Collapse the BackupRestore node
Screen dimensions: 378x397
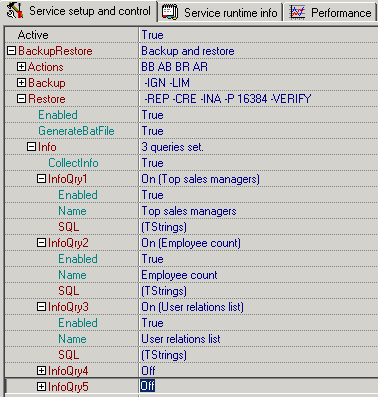[x=12, y=51]
